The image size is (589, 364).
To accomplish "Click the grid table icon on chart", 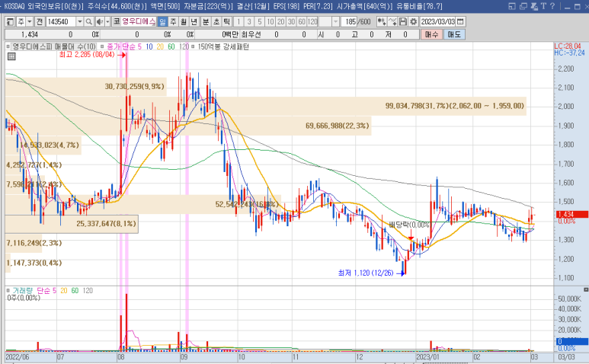I will click(11, 56).
